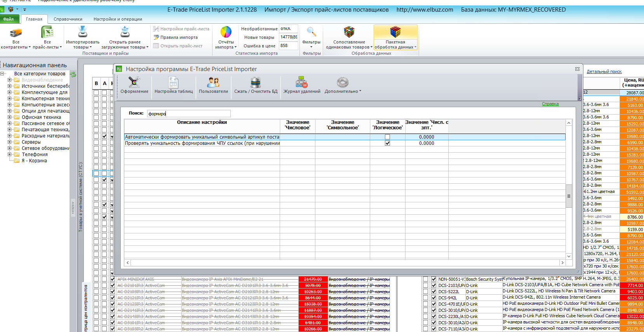
Task: Switch to the Справочники ribbon tab
Action: pyautogui.click(x=68, y=19)
